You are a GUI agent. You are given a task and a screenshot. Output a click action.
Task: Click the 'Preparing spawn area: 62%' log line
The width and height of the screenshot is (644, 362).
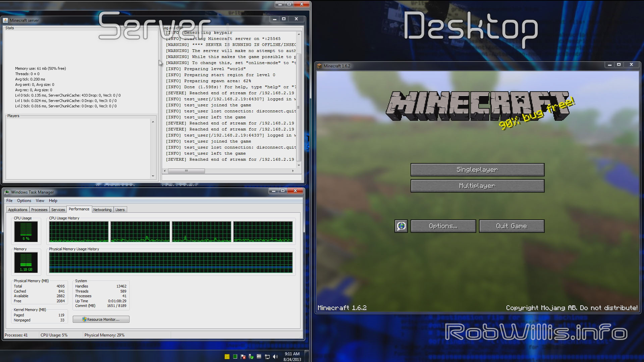(x=208, y=81)
